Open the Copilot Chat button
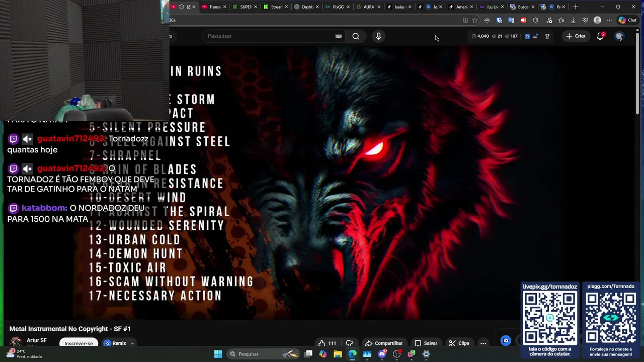 coord(627,20)
